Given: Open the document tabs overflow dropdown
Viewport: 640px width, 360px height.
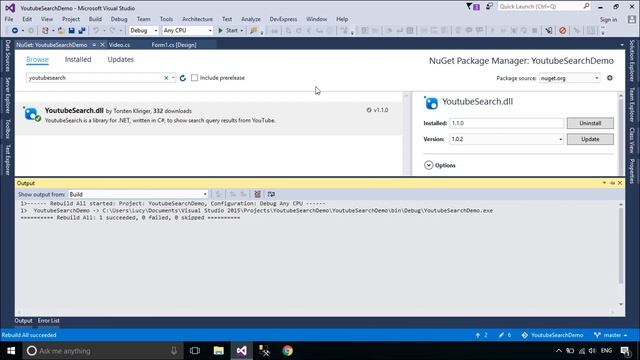Looking at the screenshot, I should tap(622, 45).
